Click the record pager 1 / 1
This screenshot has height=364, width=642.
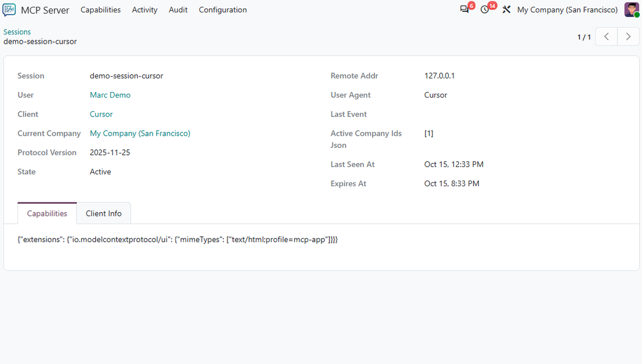[x=584, y=37]
